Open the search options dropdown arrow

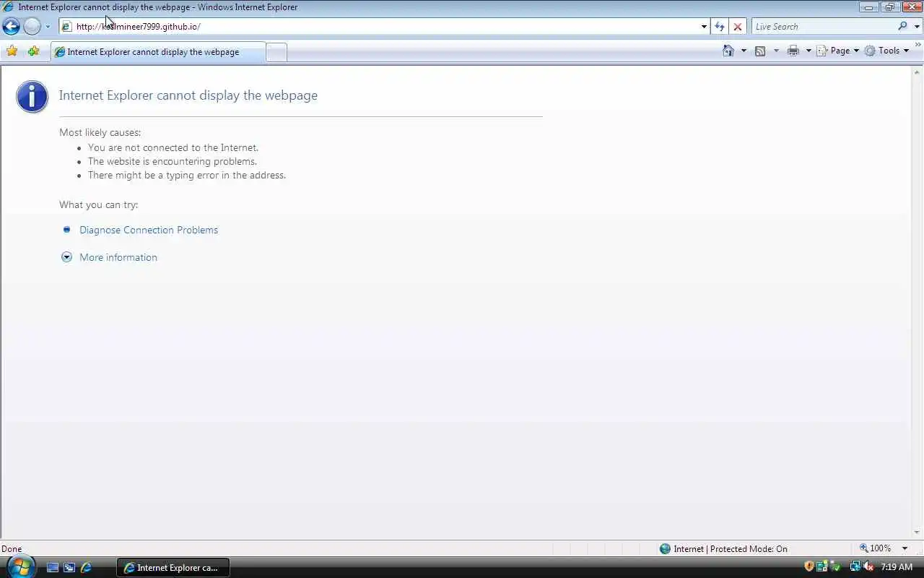(918, 27)
